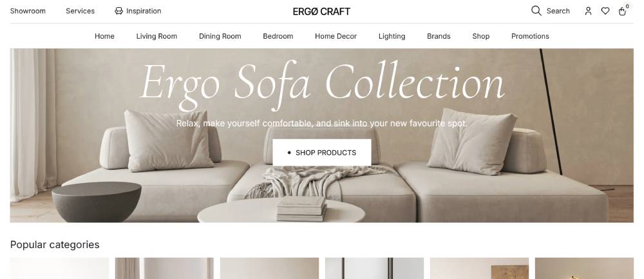Open the first popular category thumbnail
This screenshot has width=644, height=279.
tap(59, 268)
